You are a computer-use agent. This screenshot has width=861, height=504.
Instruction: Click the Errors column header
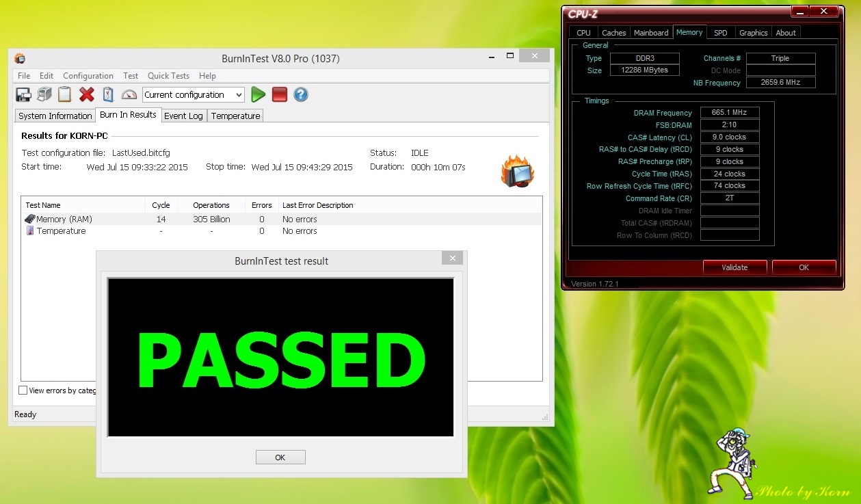pos(262,205)
